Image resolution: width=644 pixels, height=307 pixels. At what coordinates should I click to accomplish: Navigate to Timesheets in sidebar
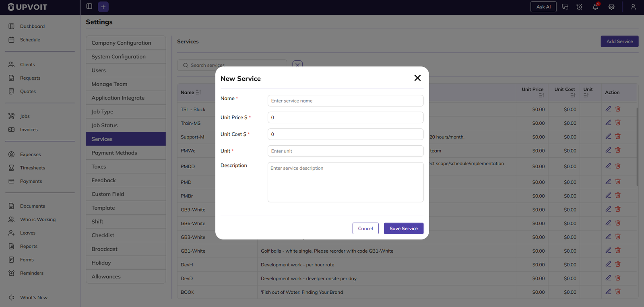(33, 168)
